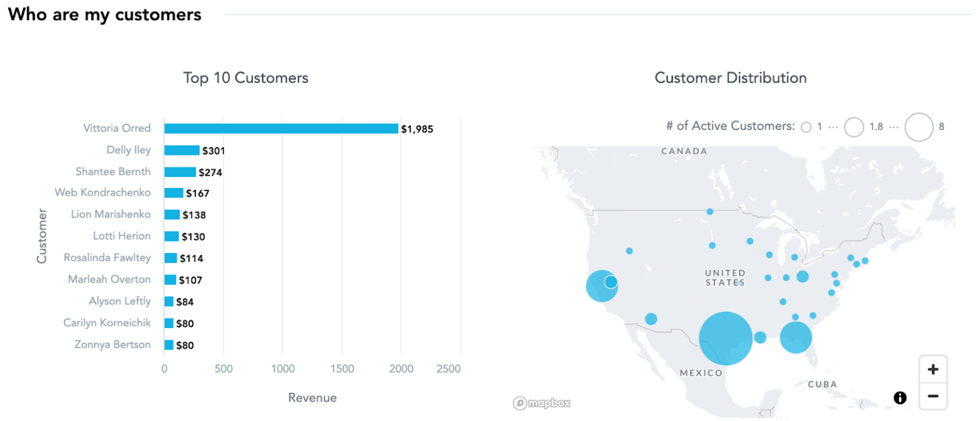
Task: Click the Shantee Bernth revenue bar
Action: tap(181, 171)
